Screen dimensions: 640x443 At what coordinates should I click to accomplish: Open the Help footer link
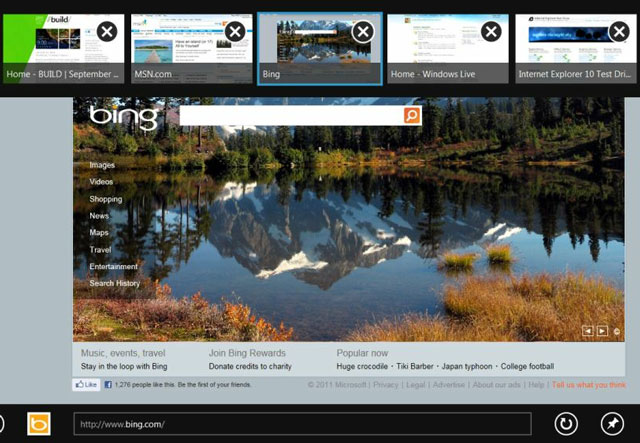coord(536,385)
